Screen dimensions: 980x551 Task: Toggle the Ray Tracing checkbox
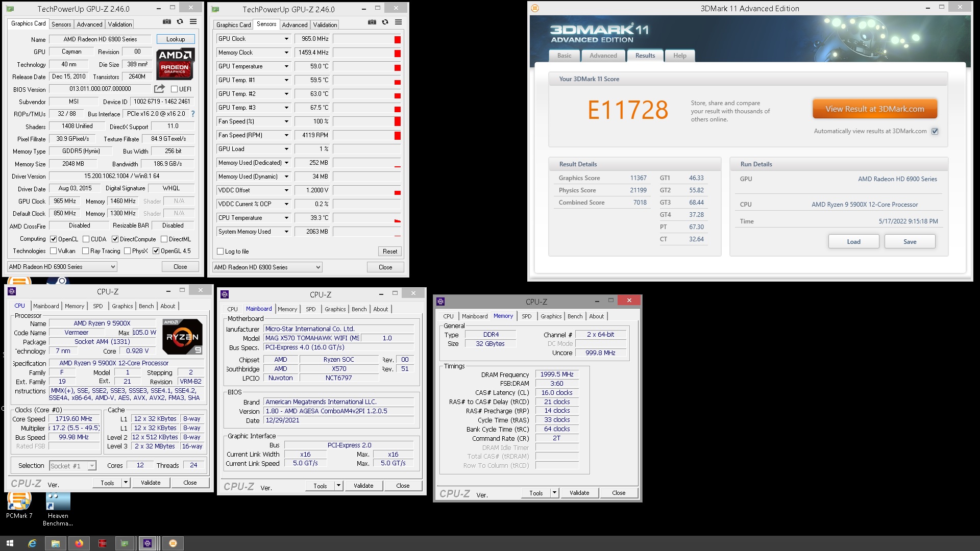pos(85,251)
